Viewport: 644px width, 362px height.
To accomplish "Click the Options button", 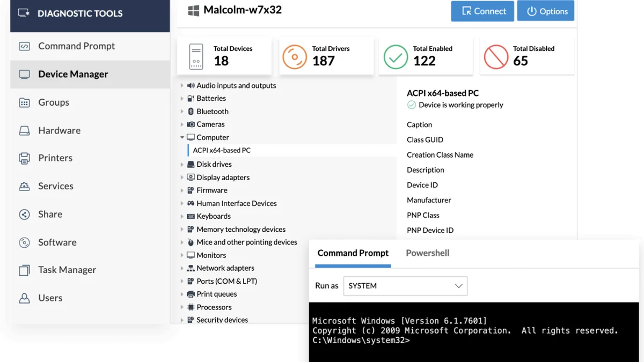I will [545, 11].
